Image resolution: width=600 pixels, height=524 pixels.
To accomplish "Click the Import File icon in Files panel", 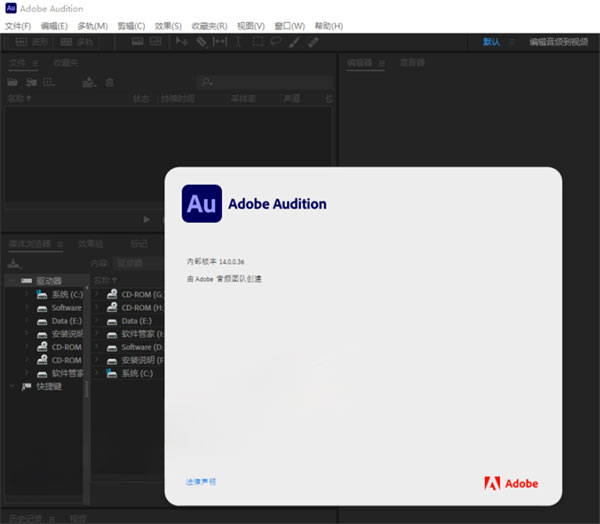I will [31, 82].
